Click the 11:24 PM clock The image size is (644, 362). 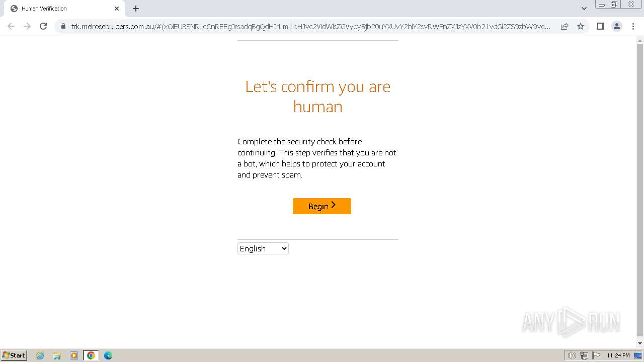point(618,355)
